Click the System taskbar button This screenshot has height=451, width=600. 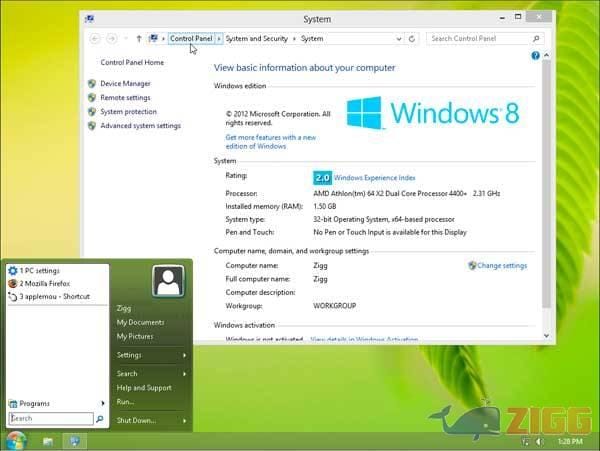coord(75,441)
